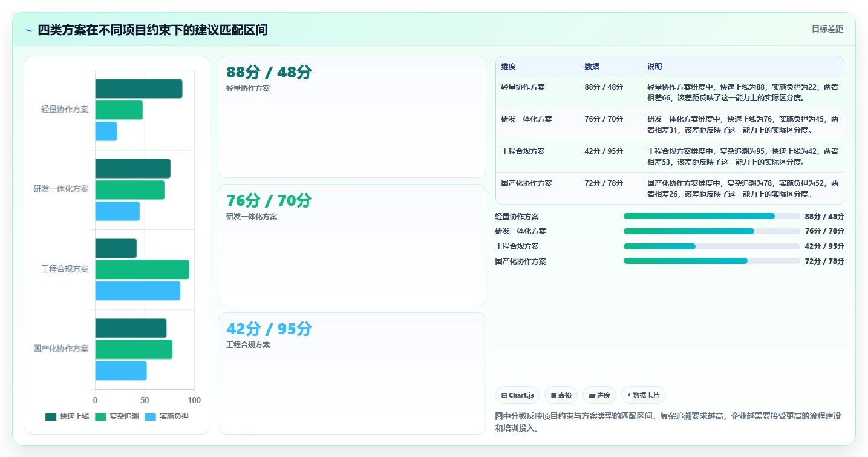Click the table icon in 表格 tag

click(553, 395)
